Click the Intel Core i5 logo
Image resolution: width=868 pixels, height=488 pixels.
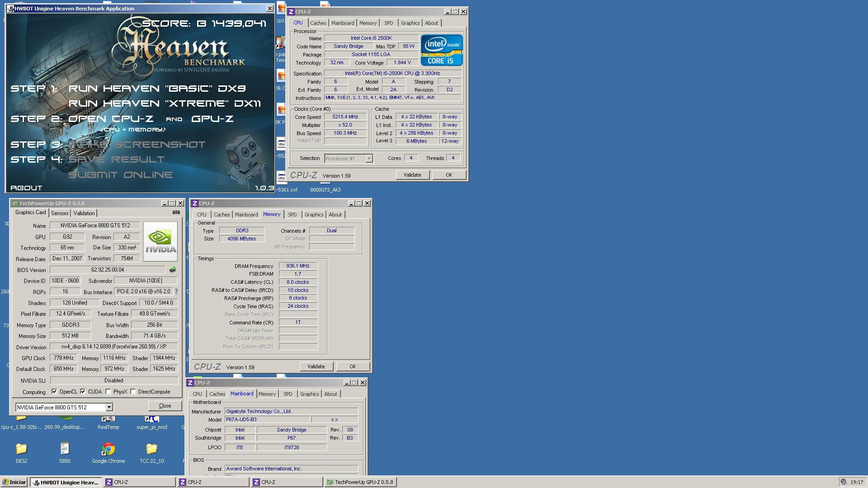click(442, 50)
